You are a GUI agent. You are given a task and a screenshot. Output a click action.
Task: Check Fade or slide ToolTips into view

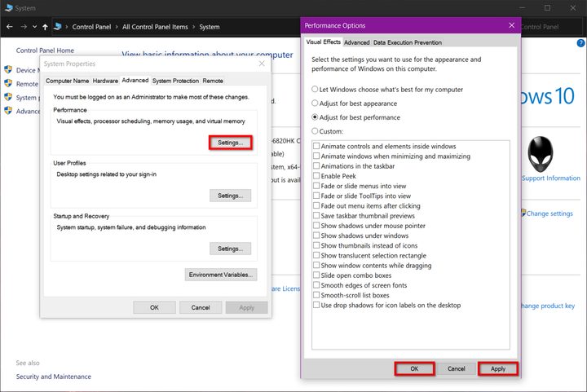316,196
